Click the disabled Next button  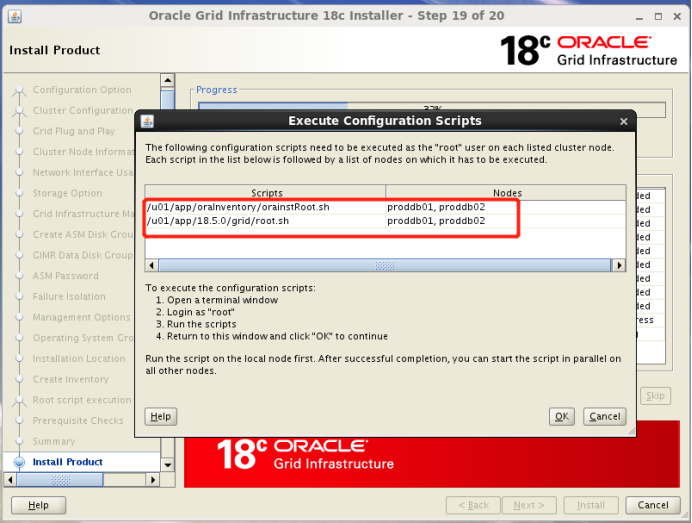(x=529, y=505)
